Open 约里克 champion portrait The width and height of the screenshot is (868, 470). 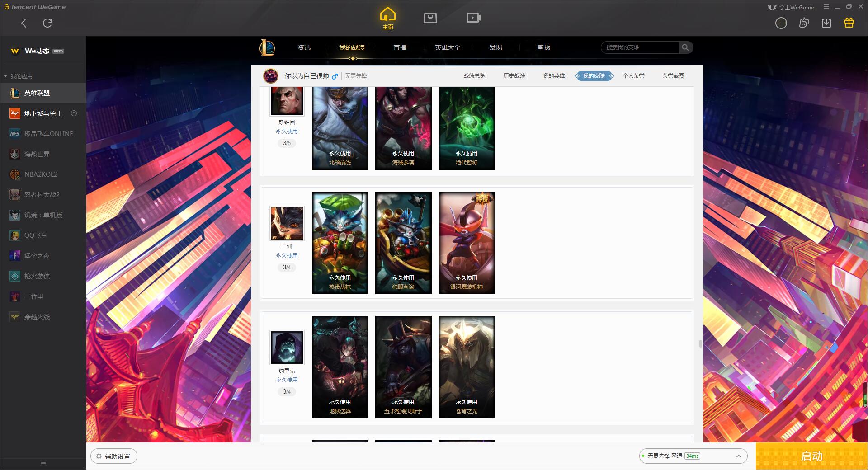(287, 348)
